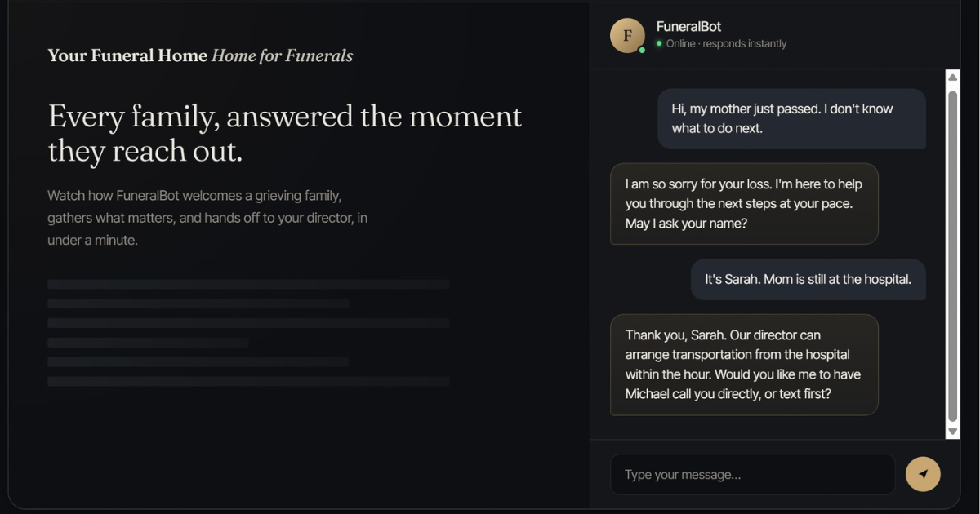Click the Your Funeral Home logo text
The height and width of the screenshot is (514, 980).
point(127,55)
